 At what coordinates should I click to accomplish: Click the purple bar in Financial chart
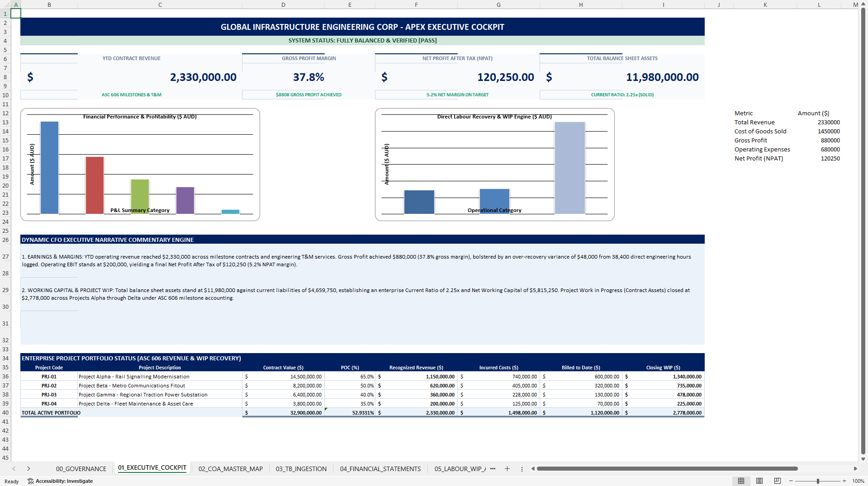(x=185, y=200)
